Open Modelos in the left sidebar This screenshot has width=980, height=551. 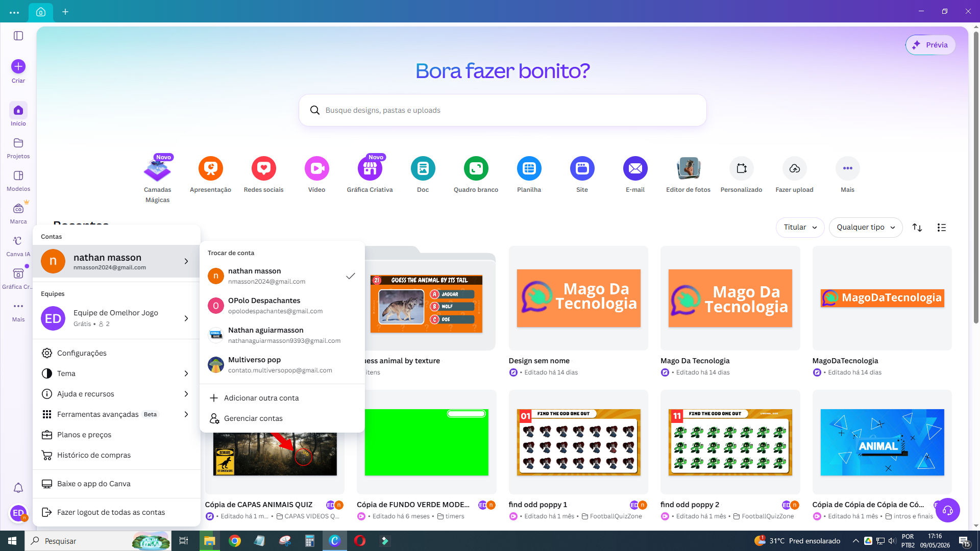click(18, 181)
